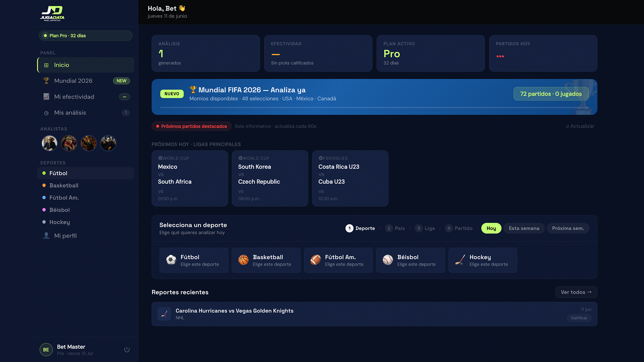Click the NEW badge beside Mundial 2026
This screenshot has height=362, width=644.
[x=121, y=81]
